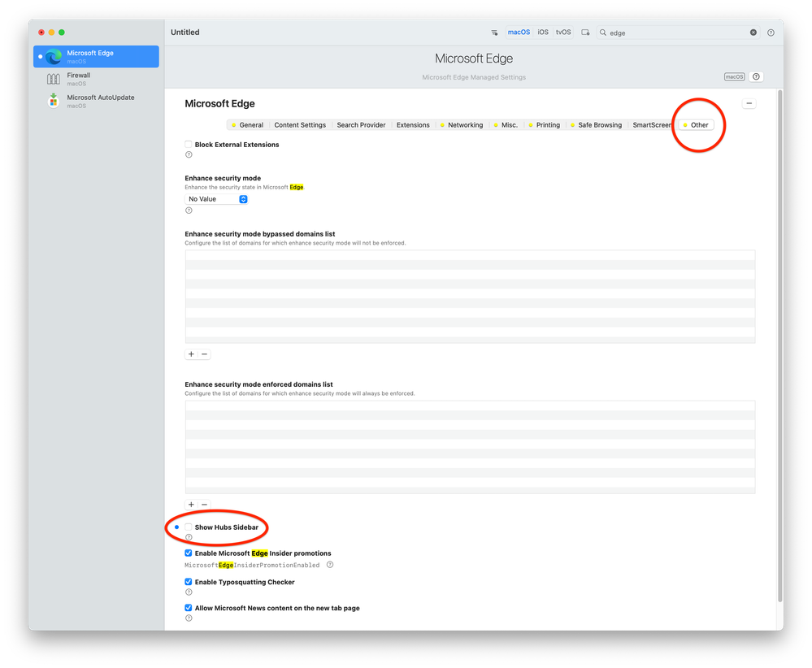
Task: Open help from the title bar question icon
Action: click(x=771, y=33)
